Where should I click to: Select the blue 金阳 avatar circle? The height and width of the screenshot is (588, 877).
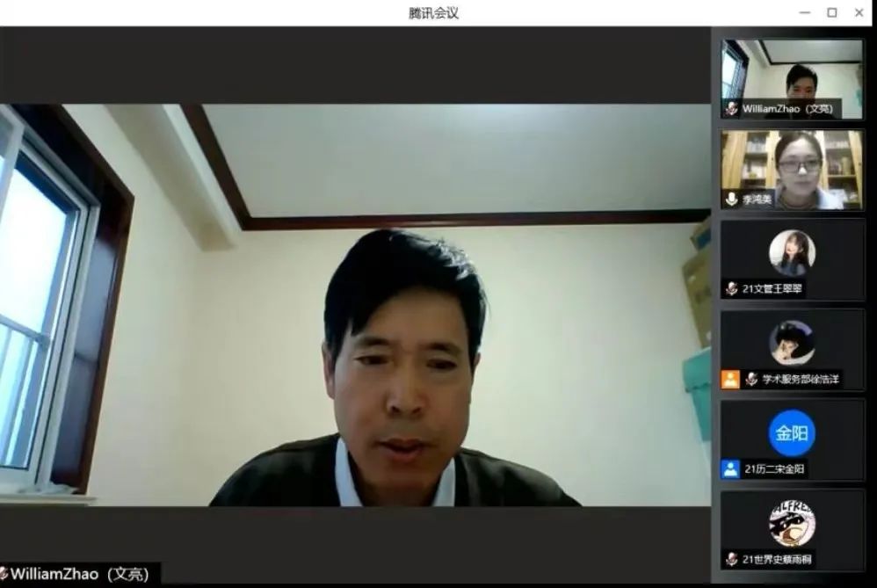792,433
